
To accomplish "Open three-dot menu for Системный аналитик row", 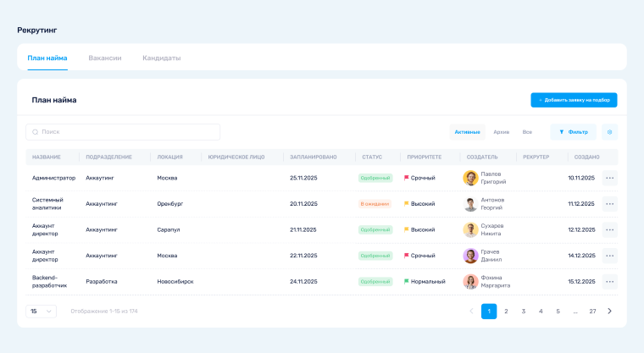I will coord(609,204).
